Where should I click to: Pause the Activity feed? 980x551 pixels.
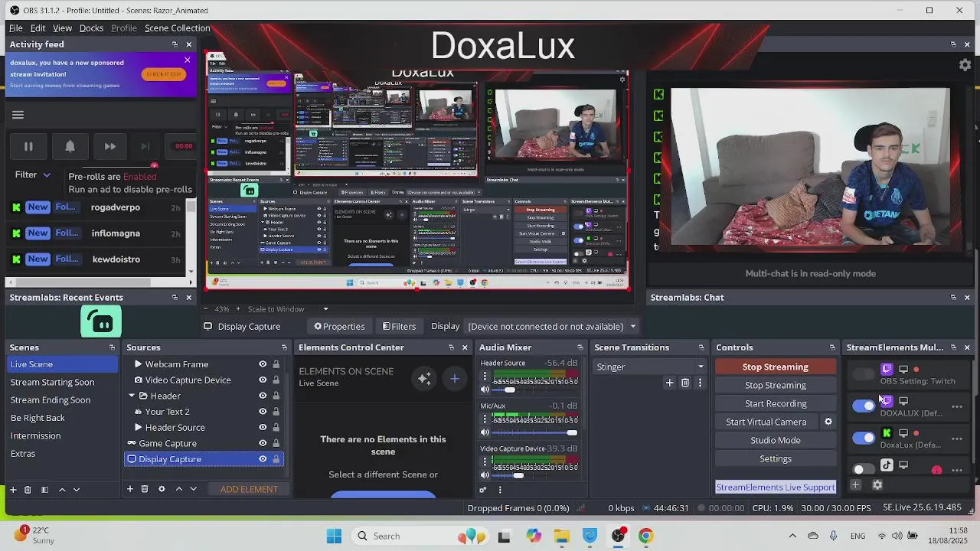pos(28,146)
